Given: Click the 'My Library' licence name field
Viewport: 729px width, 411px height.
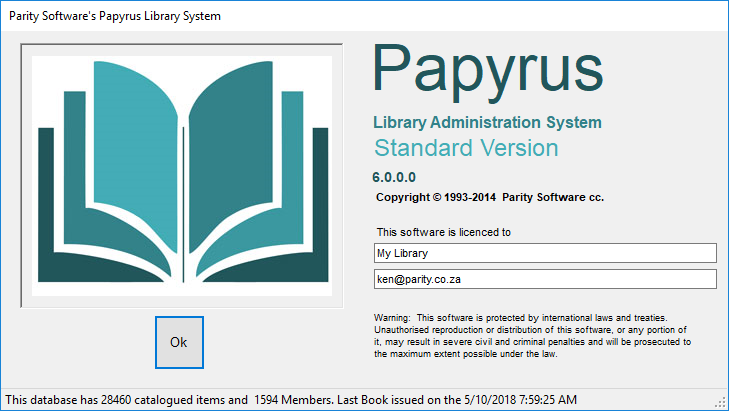Looking at the screenshot, I should pos(545,253).
